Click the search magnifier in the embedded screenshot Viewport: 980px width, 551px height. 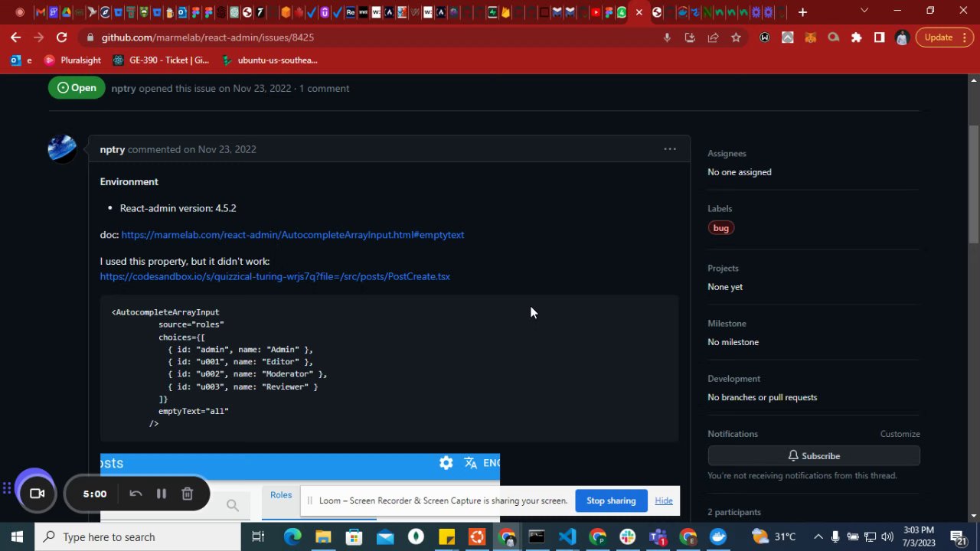pos(233,505)
